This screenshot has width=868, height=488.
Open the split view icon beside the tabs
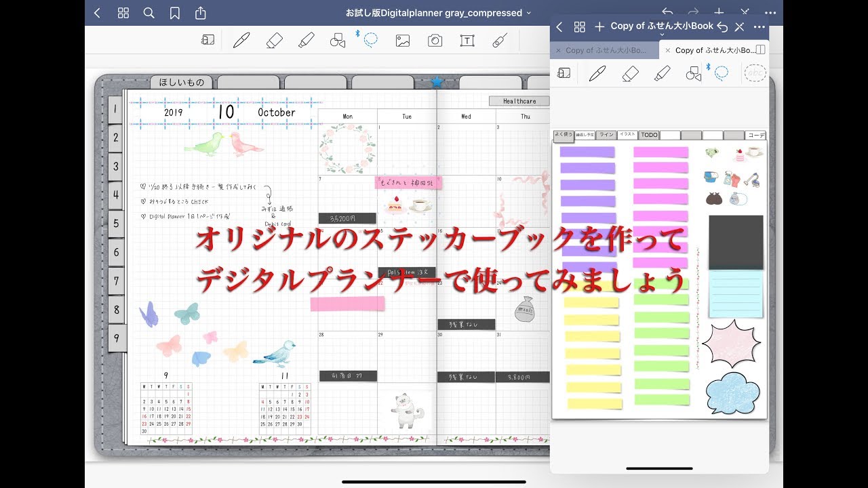(x=761, y=50)
